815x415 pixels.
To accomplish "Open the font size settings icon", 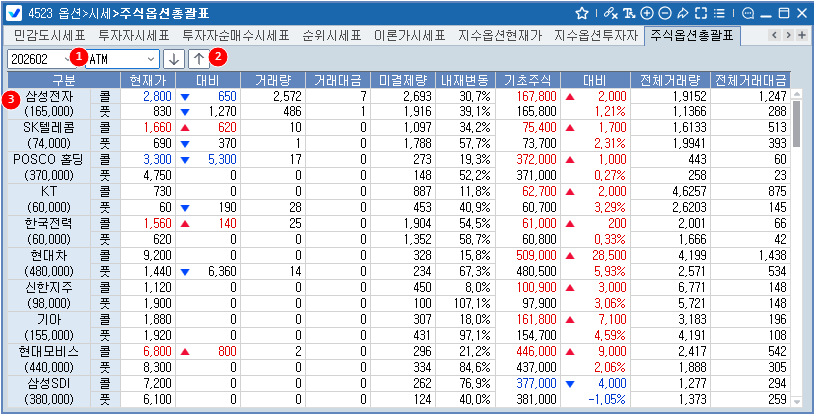I will pos(628,13).
